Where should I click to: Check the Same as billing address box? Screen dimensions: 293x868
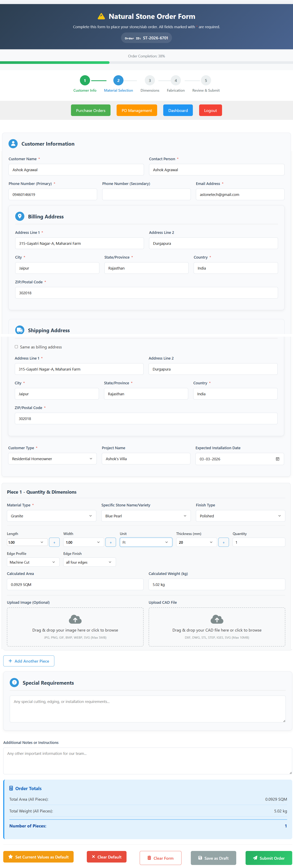16,347
